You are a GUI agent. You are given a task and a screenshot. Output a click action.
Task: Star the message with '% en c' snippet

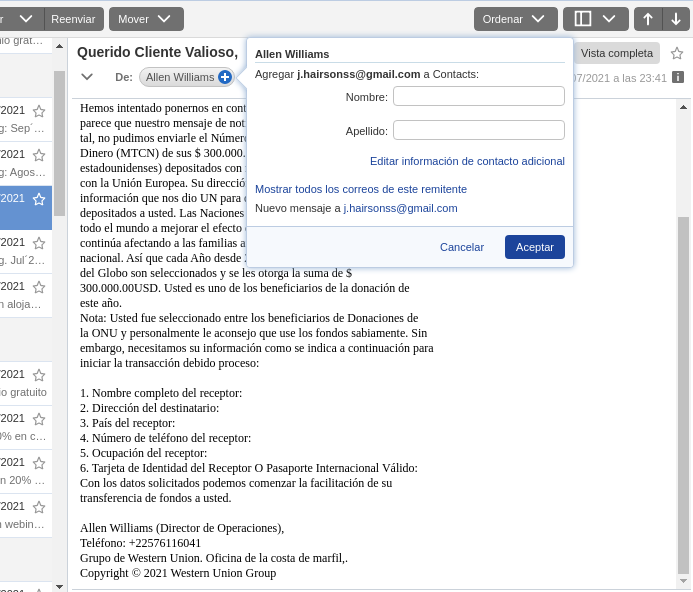coord(39,419)
